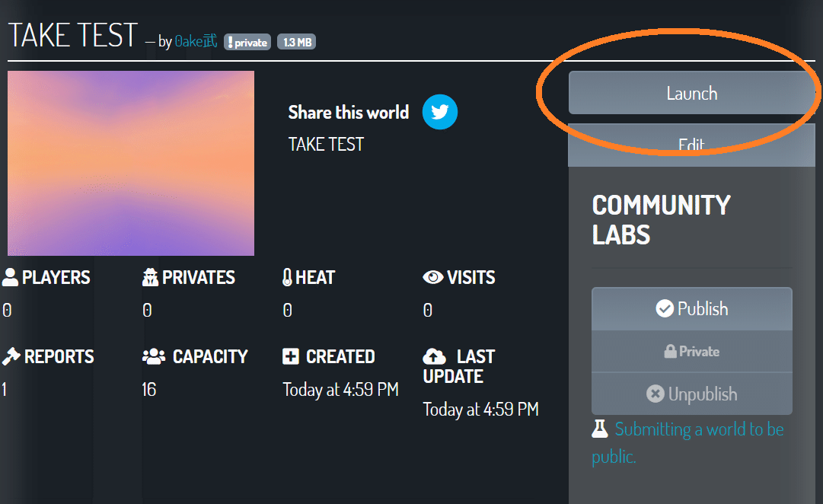Click the Reports gavel icon
Viewport: 823px width, 504px height.
pos(11,356)
